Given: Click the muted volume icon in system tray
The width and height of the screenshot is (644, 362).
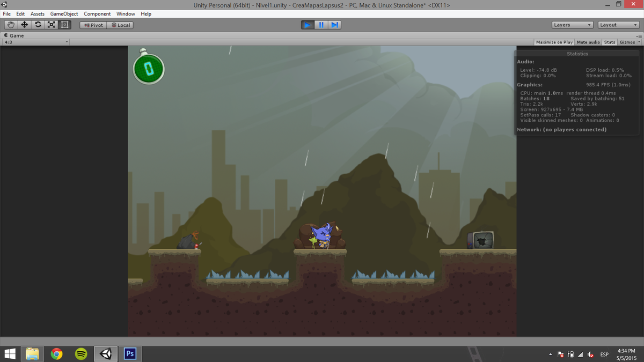Looking at the screenshot, I should [x=590, y=354].
